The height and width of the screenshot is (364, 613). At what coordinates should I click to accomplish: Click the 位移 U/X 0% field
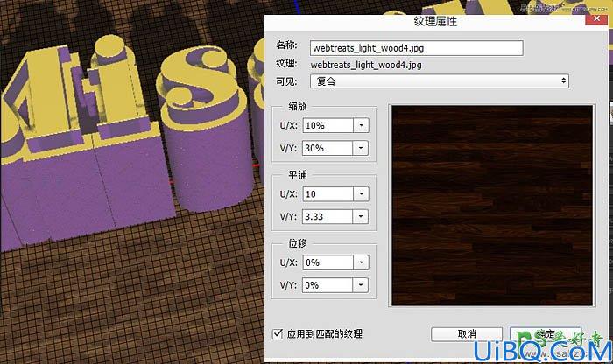(x=328, y=262)
